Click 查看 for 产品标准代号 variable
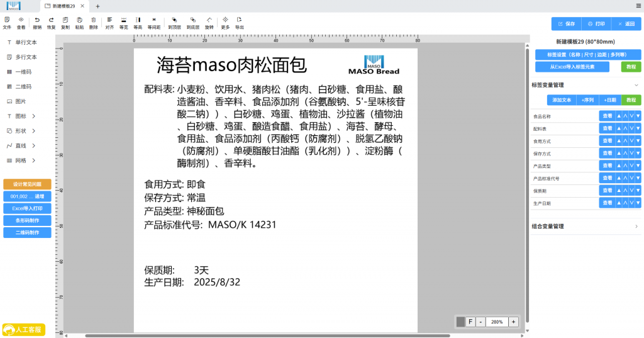This screenshot has height=338, width=644. 608,178
